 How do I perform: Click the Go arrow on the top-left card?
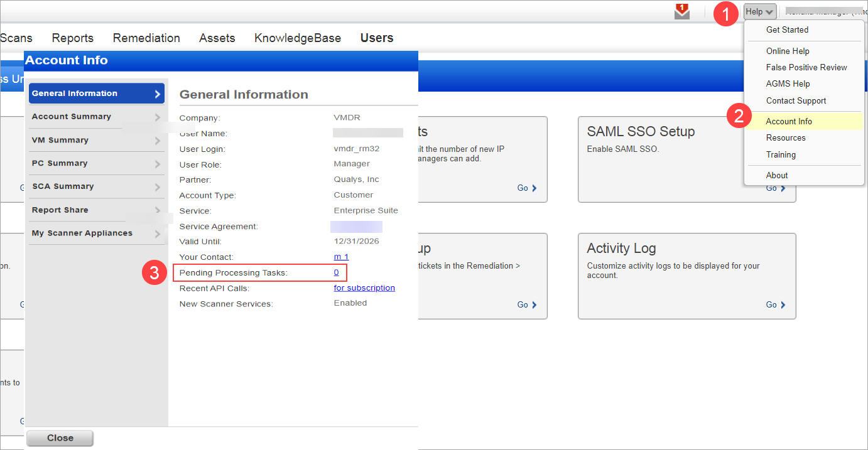point(526,187)
